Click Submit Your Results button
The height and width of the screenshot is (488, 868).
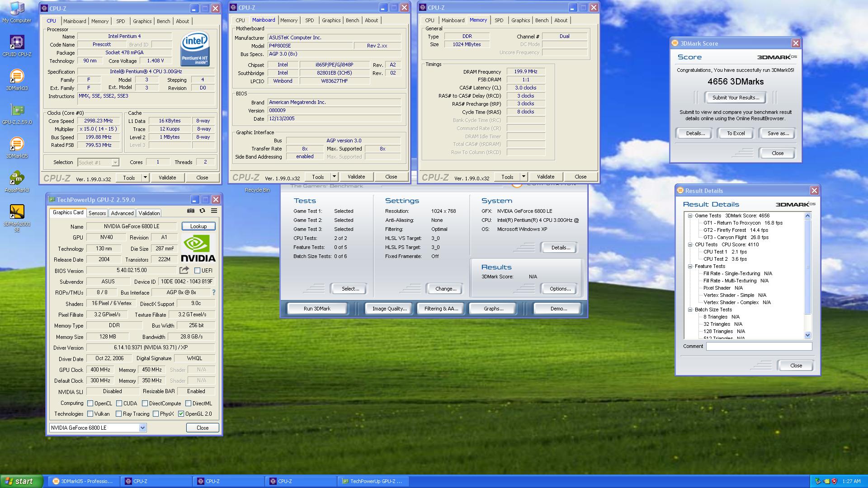[736, 98]
